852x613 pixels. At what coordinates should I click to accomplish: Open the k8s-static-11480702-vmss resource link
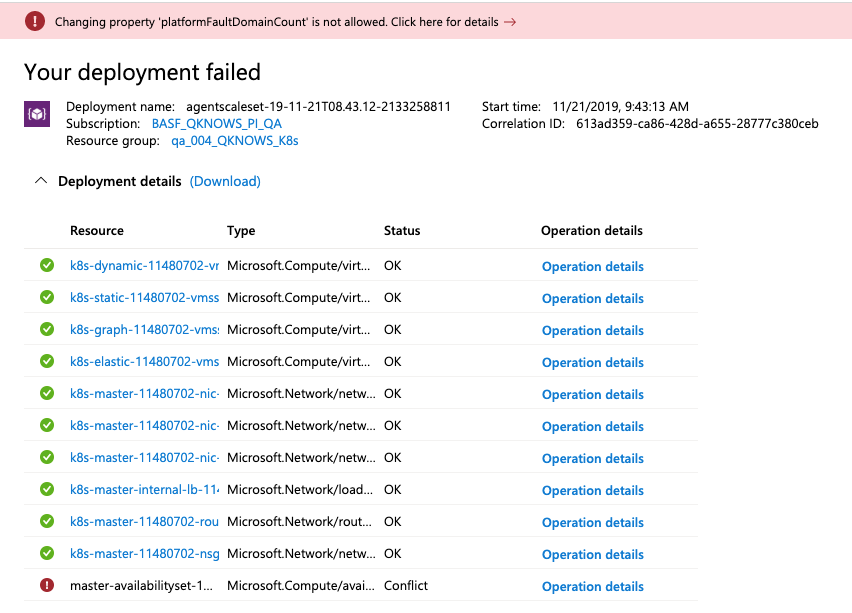click(145, 298)
